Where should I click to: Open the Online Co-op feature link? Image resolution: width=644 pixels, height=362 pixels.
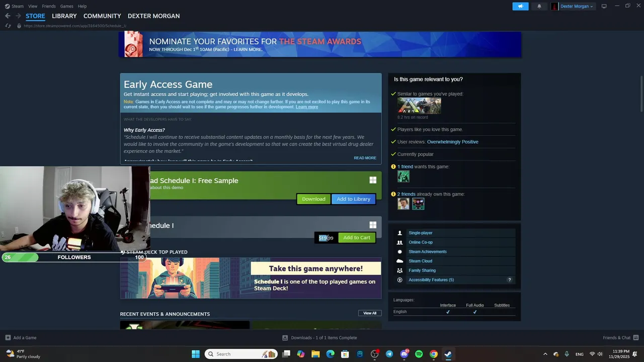click(421, 242)
